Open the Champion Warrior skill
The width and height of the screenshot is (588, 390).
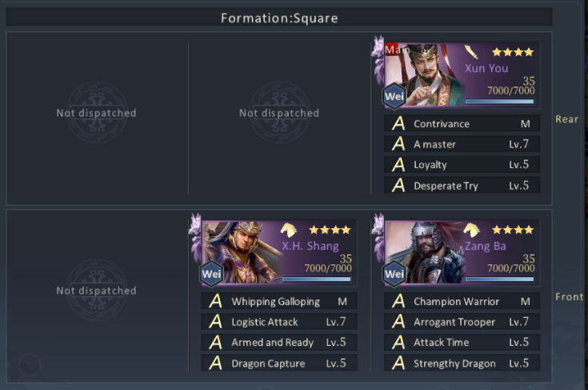pyautogui.click(x=462, y=301)
